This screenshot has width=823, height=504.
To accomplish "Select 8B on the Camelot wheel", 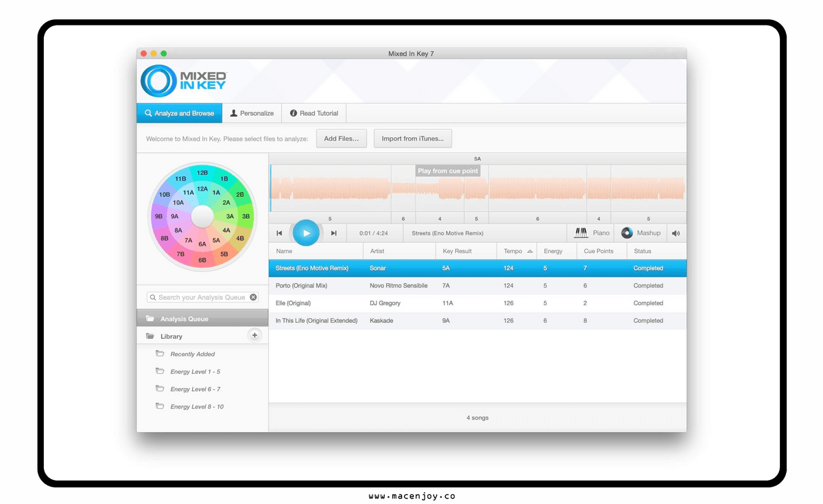I will [165, 238].
